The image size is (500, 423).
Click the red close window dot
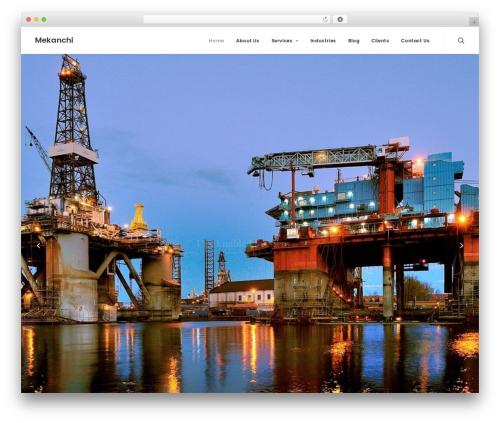pyautogui.click(x=29, y=20)
